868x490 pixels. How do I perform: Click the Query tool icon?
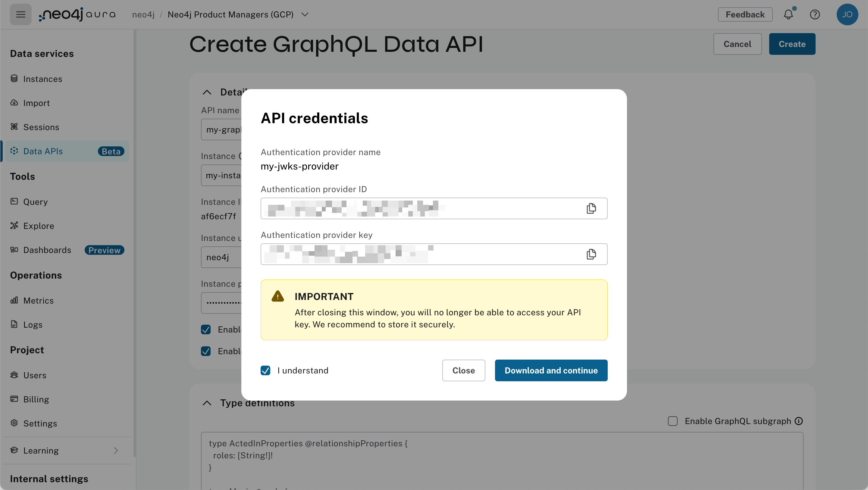[x=14, y=201]
